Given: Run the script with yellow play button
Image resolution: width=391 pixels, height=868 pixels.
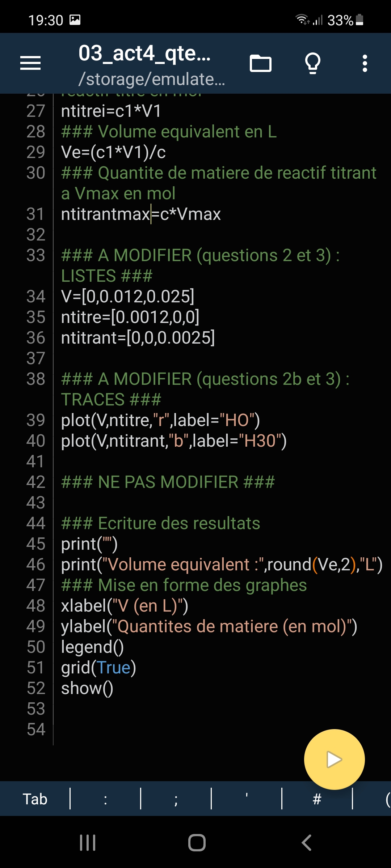Looking at the screenshot, I should [x=334, y=759].
